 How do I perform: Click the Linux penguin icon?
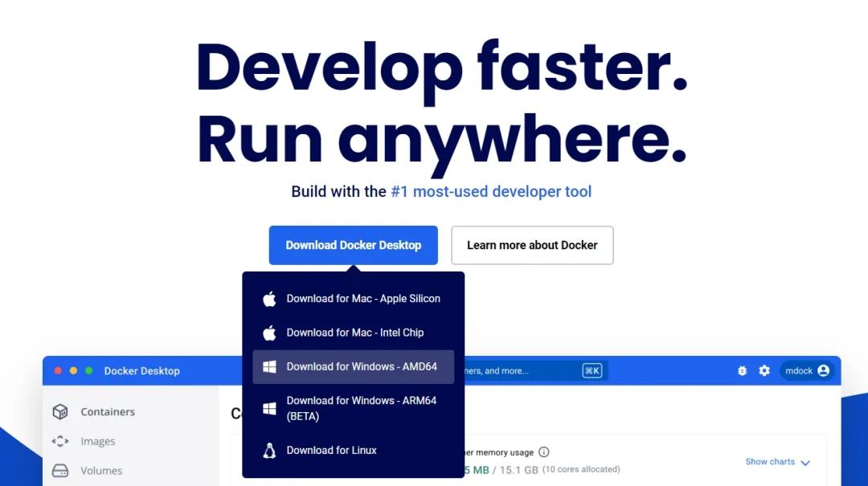pos(269,451)
